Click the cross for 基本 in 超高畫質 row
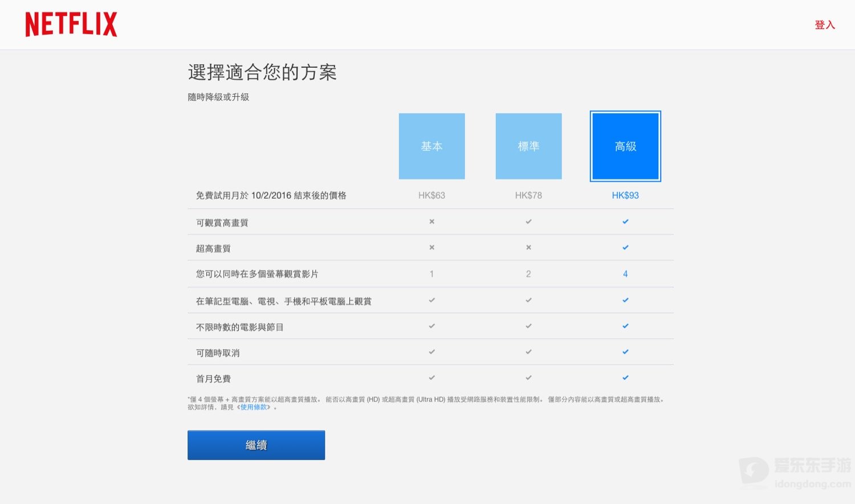855x504 pixels. click(431, 247)
